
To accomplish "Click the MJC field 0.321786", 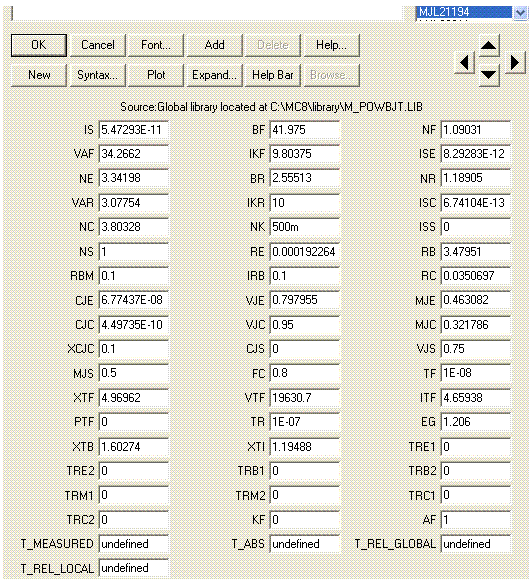I will (x=476, y=325).
